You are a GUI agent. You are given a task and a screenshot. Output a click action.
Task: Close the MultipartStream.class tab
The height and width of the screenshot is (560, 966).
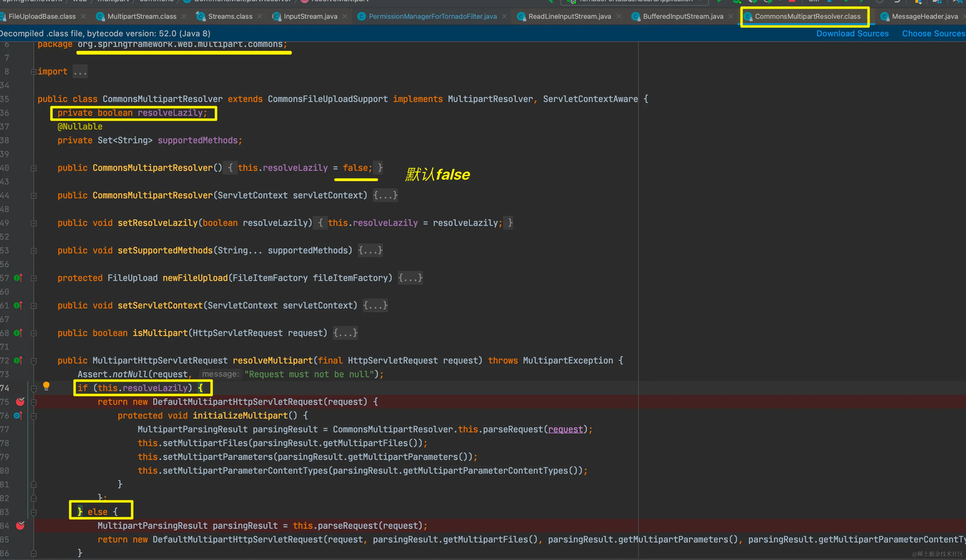coord(184,17)
